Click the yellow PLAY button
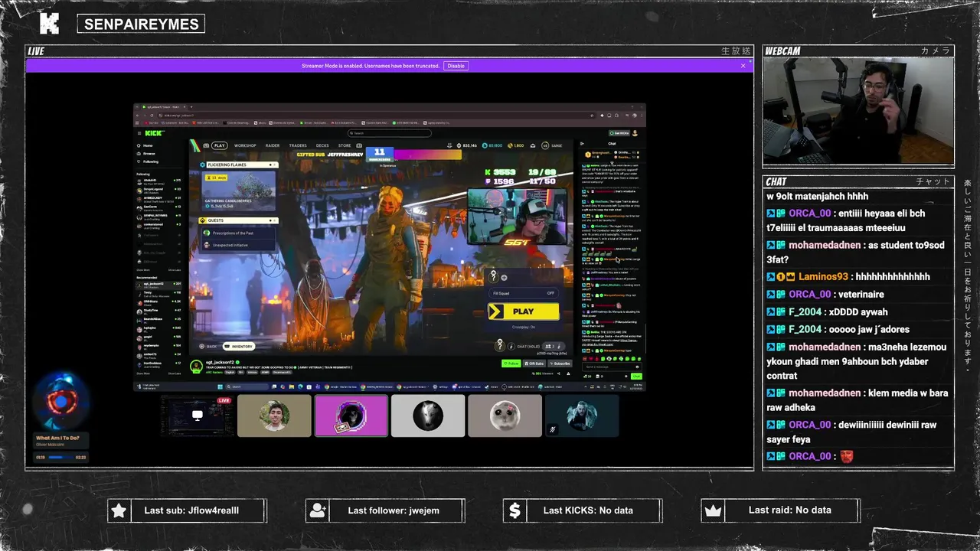 524,311
